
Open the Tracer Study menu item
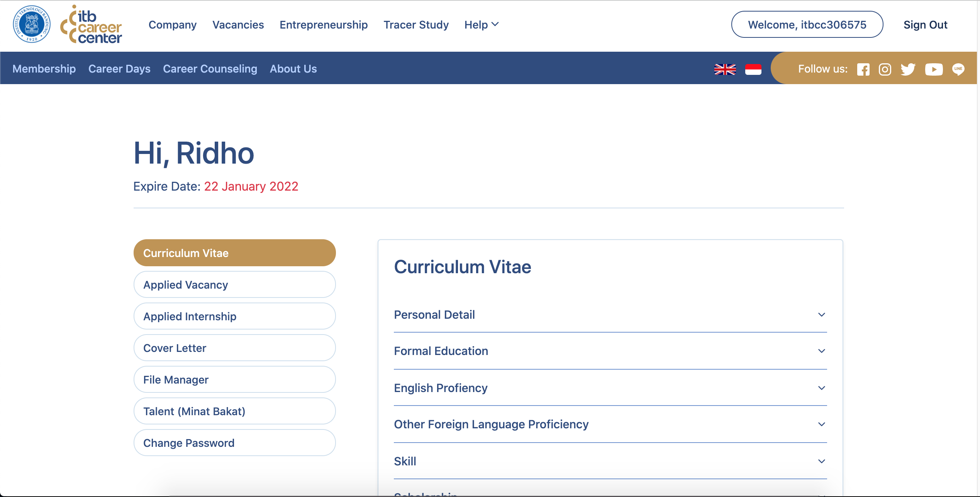pos(416,25)
